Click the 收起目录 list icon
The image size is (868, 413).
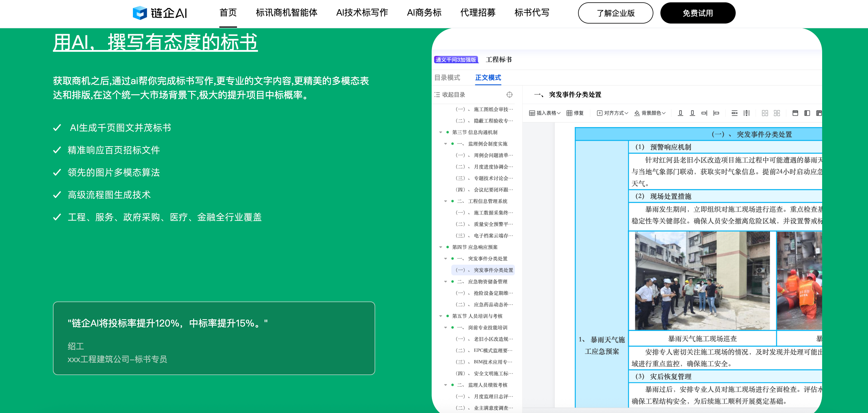437,95
